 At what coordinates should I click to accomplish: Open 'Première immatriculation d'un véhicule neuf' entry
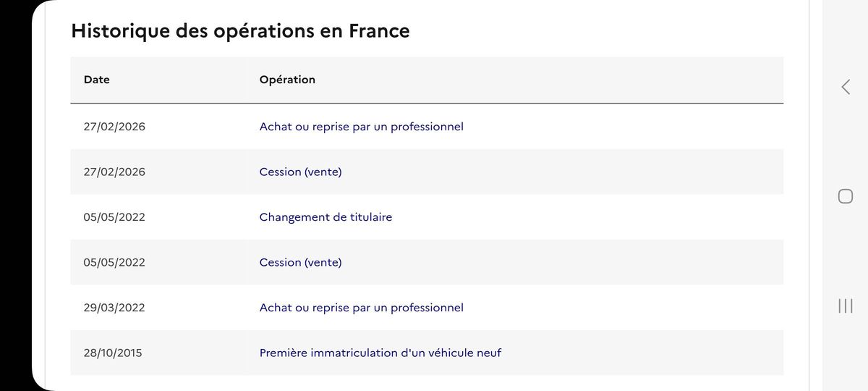point(380,353)
